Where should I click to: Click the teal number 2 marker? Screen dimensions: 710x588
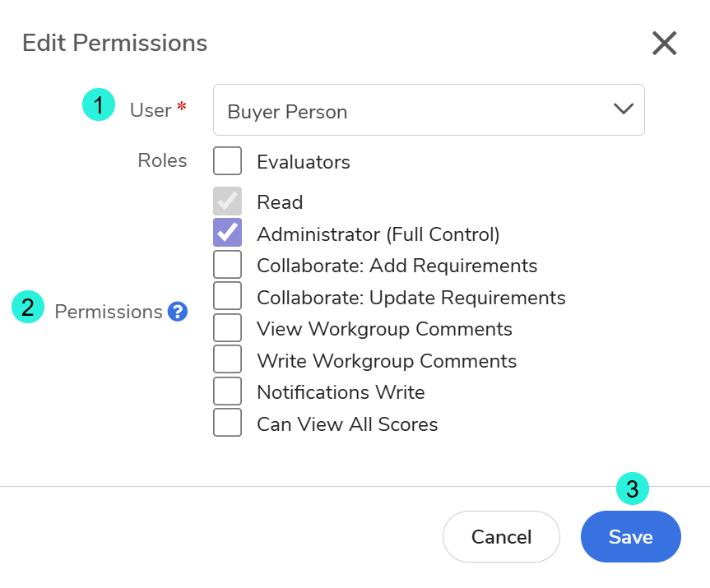tap(28, 308)
